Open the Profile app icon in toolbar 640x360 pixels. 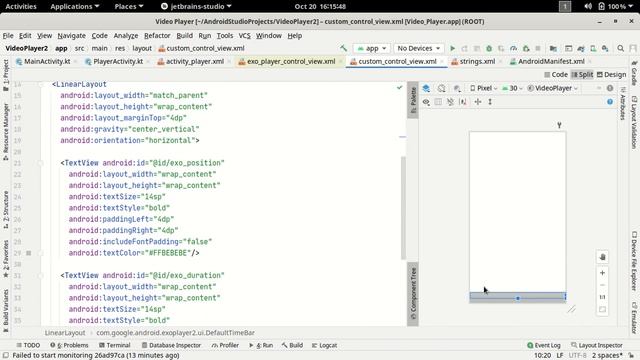click(513, 48)
